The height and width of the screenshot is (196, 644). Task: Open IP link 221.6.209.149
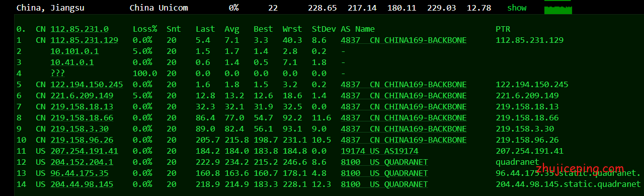pyautogui.click(x=82, y=96)
